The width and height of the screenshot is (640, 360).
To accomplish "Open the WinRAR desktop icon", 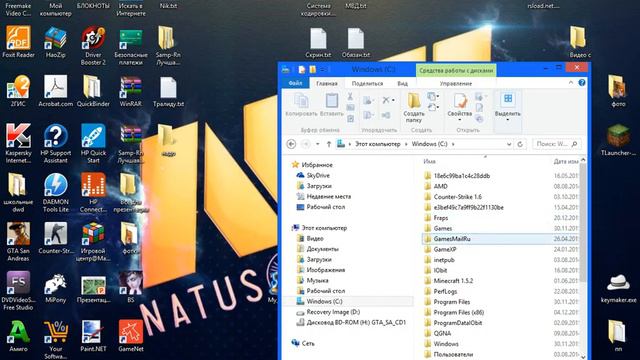I will 131,91.
